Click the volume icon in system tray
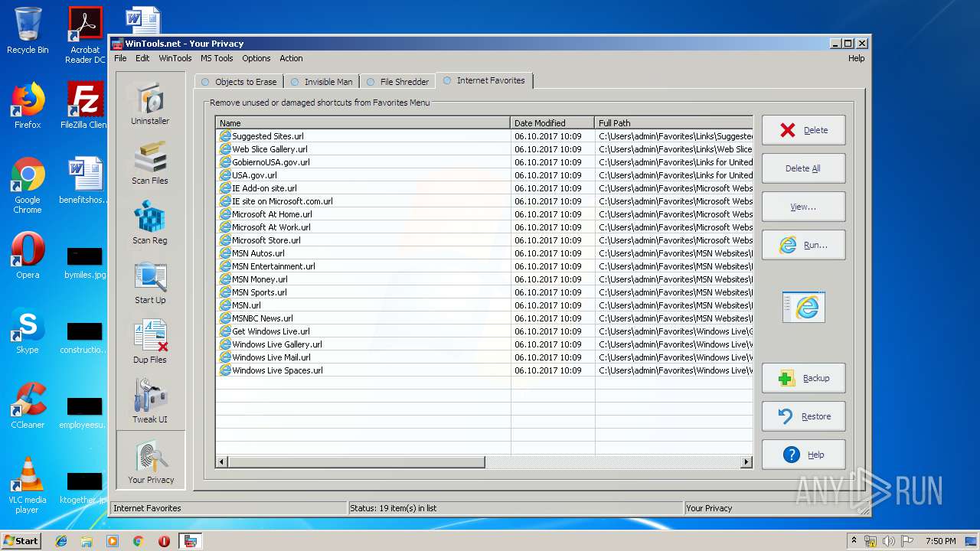The image size is (980, 551). click(x=889, y=541)
